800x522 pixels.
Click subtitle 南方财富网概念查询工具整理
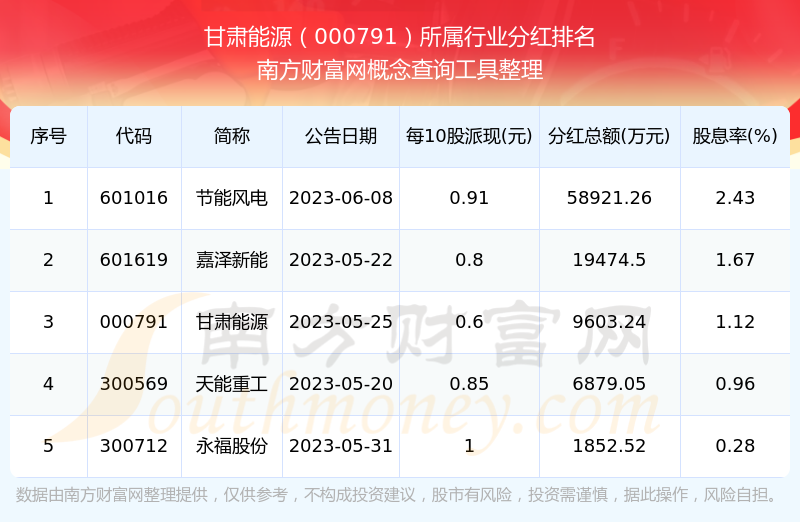coord(399,70)
